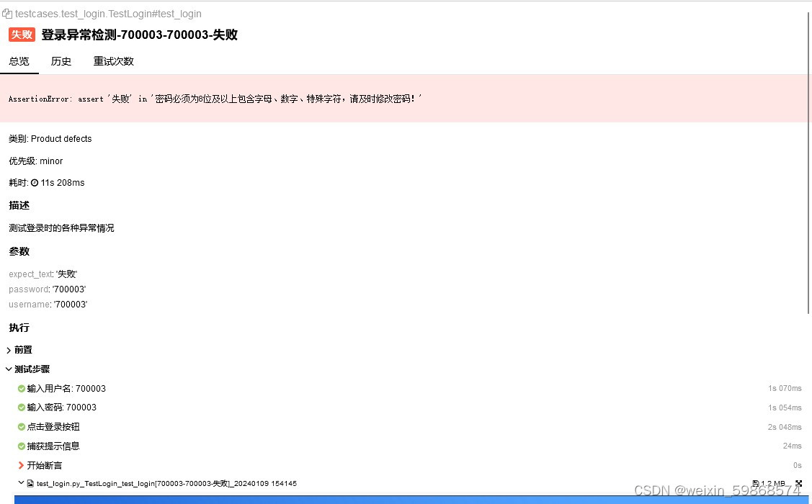Click the attachment file icon before 1.2 MB
Viewport: 812px width, 504px height.
[754, 484]
